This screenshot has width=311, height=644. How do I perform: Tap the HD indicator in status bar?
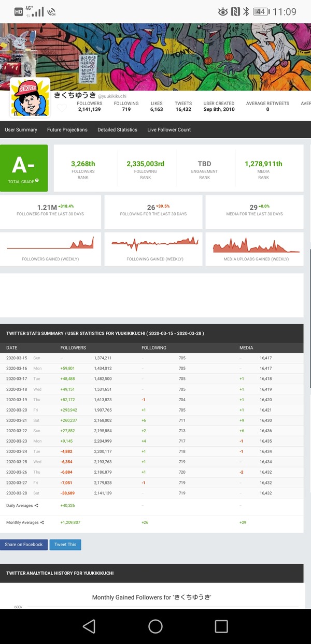[x=18, y=11]
